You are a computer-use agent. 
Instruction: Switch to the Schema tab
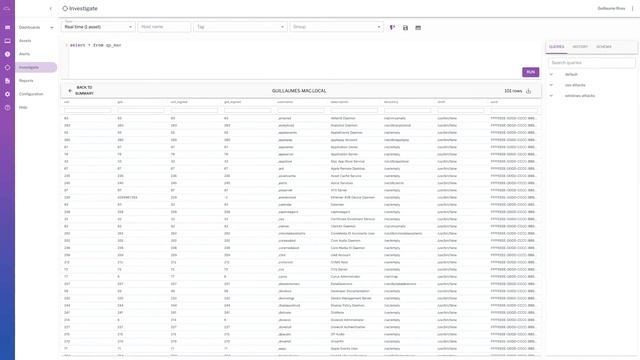pyautogui.click(x=604, y=47)
